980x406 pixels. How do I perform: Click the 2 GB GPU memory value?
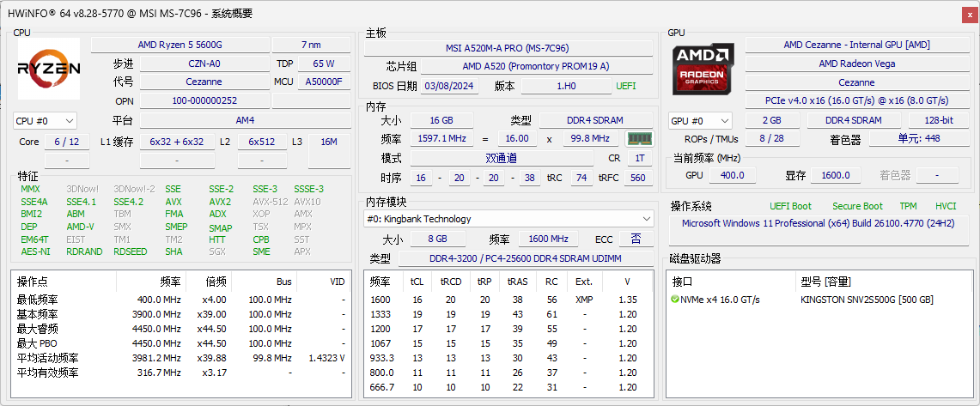click(x=772, y=120)
